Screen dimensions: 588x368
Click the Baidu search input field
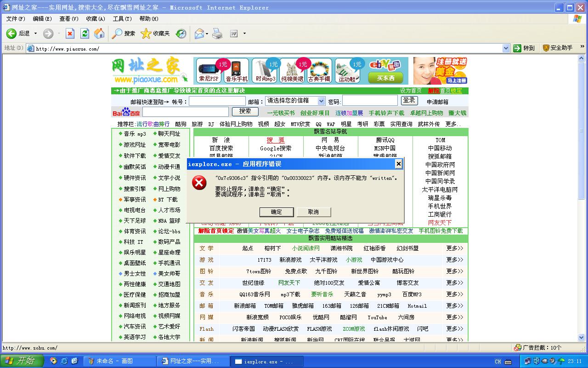[x=185, y=112]
